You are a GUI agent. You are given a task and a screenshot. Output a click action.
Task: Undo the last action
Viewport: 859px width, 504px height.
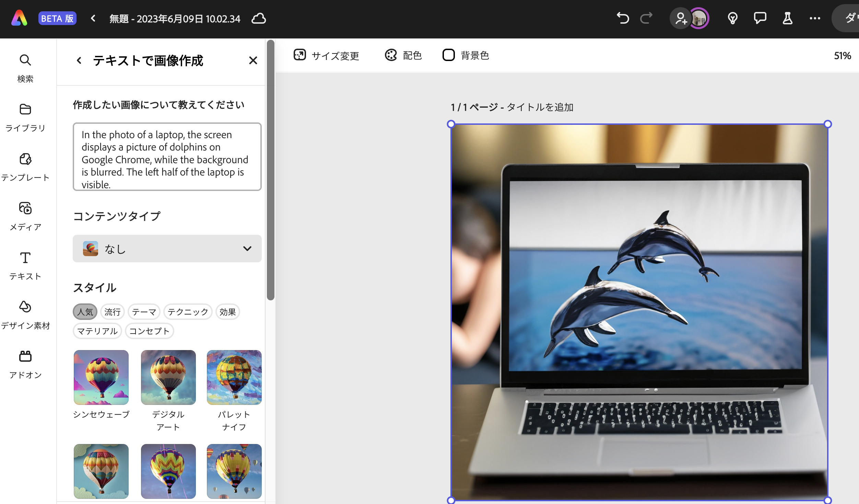point(623,18)
